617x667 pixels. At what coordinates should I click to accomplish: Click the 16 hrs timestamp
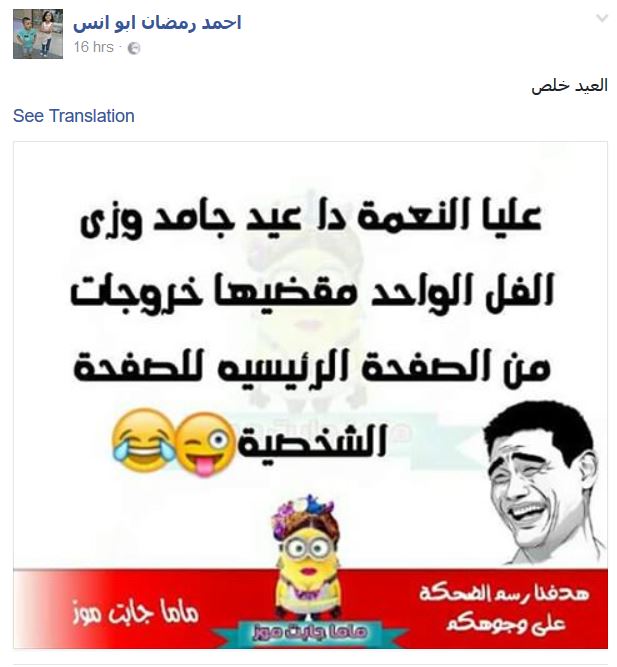point(93,47)
